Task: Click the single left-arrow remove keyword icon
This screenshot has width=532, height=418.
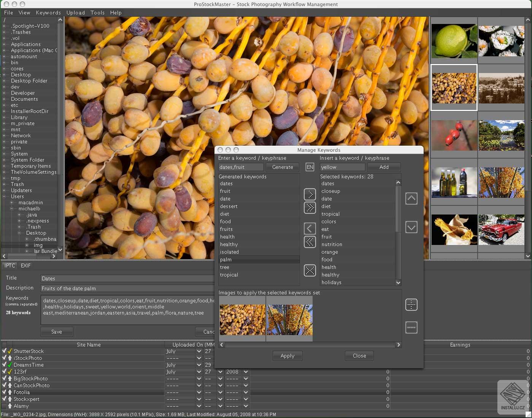Action: point(310,229)
